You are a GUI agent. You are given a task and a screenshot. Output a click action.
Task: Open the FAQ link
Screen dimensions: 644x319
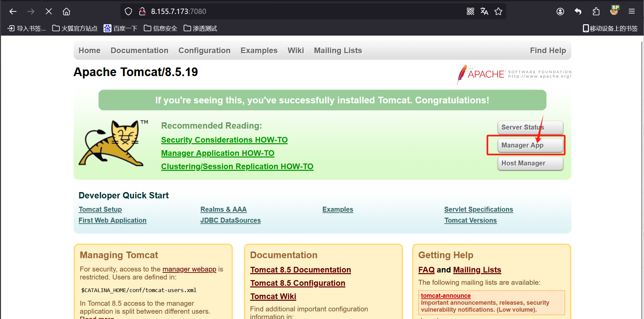click(426, 270)
